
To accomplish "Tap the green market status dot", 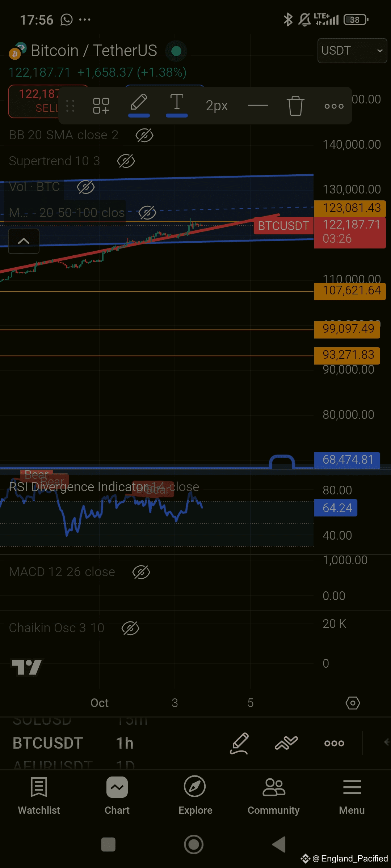I will [176, 51].
